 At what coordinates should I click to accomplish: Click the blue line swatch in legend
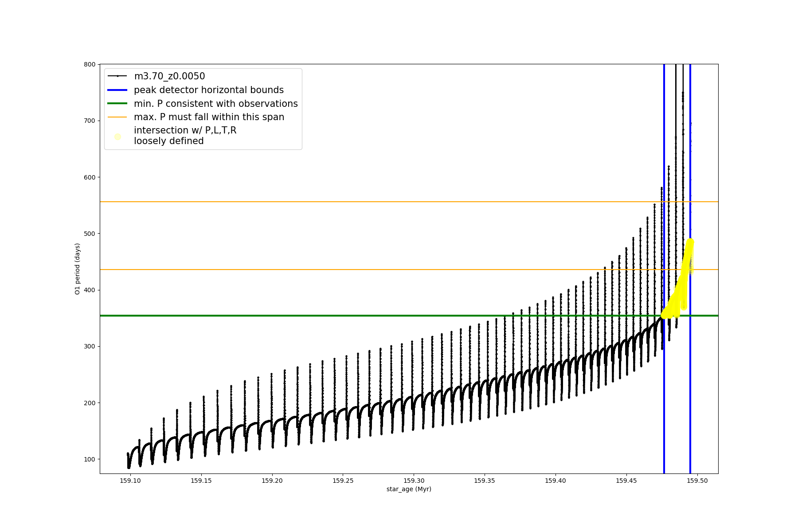click(117, 90)
